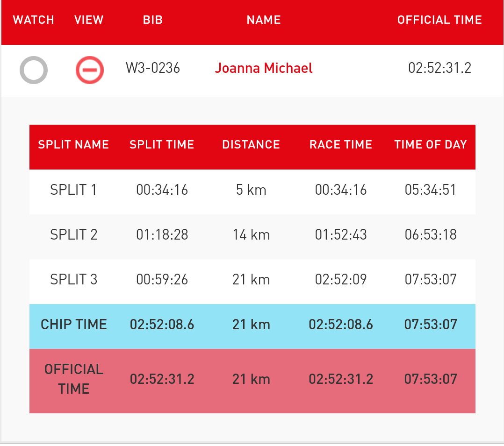Click the WATCH column header
504x446 pixels.
pos(34,20)
